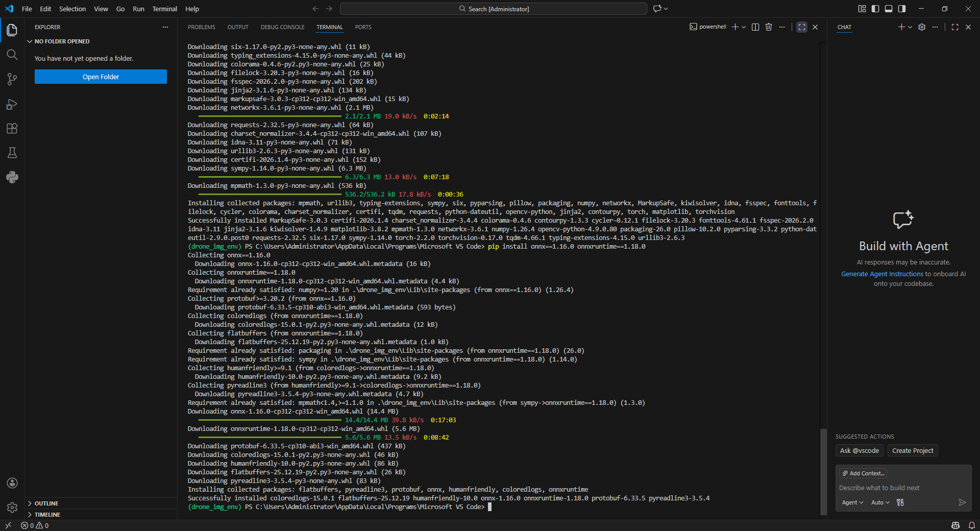Open the Accounts menu icon
This screenshot has width=980, height=531.
click(x=12, y=483)
